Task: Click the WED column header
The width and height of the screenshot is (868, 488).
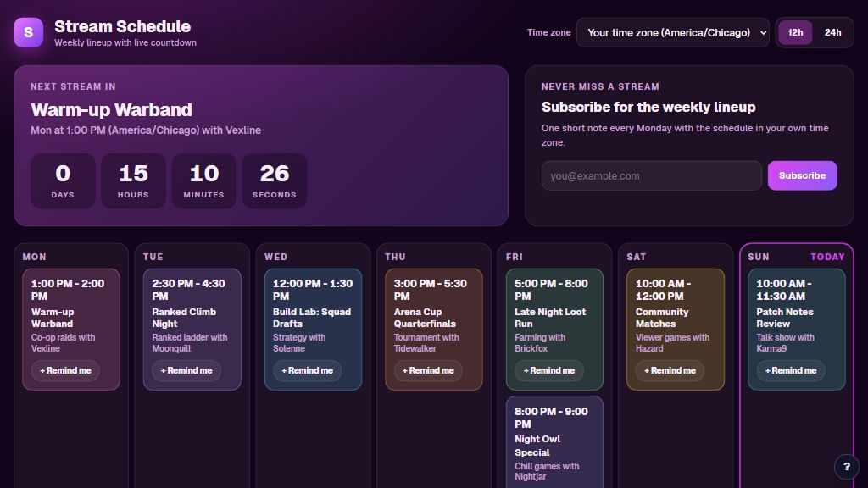Action: [275, 257]
